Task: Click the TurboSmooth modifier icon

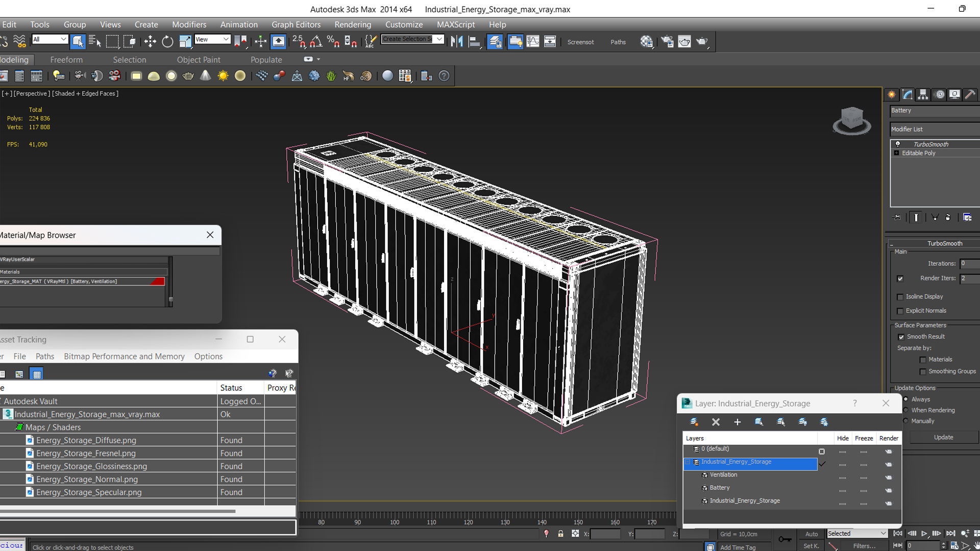Action: (x=898, y=144)
